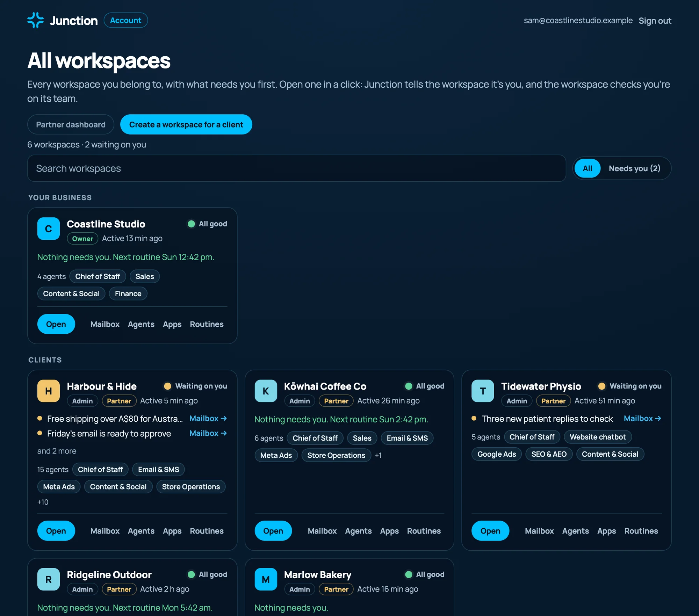Image resolution: width=699 pixels, height=616 pixels.
Task: View Coastline Studio Agents
Action: pos(141,324)
